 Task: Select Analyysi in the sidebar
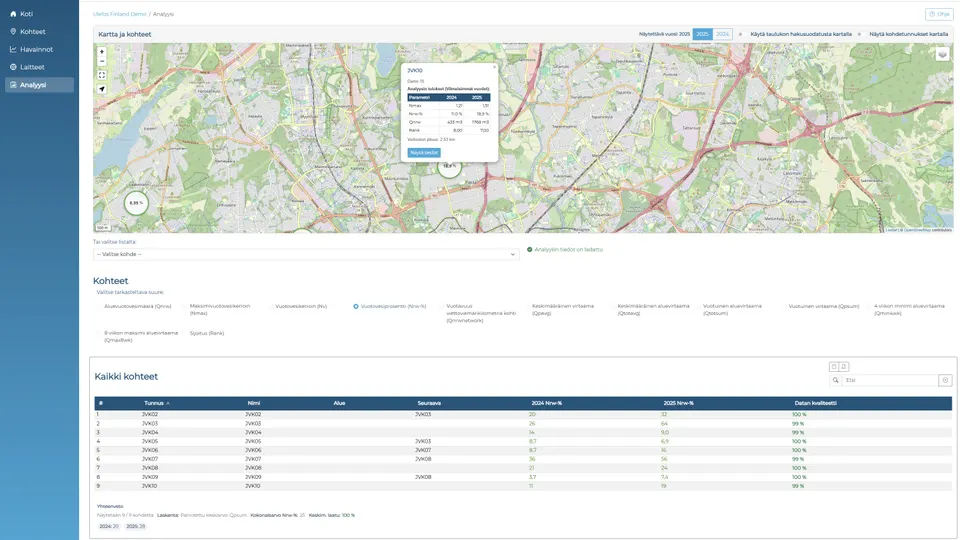39,84
